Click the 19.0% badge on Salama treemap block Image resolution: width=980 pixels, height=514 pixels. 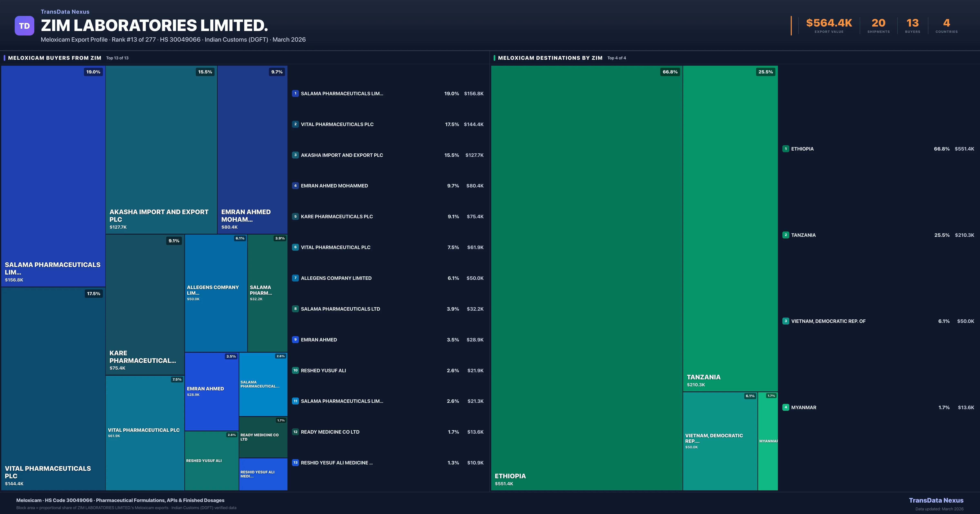click(x=93, y=72)
